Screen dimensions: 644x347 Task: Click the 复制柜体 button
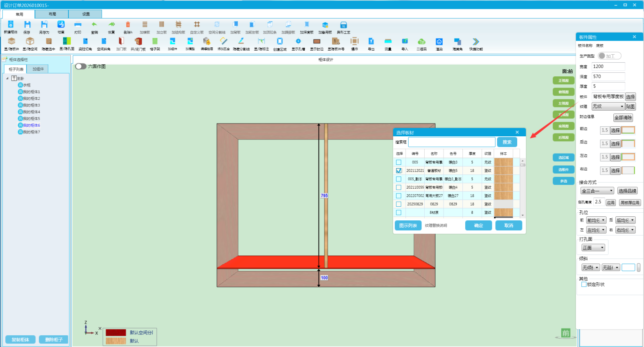click(20, 340)
